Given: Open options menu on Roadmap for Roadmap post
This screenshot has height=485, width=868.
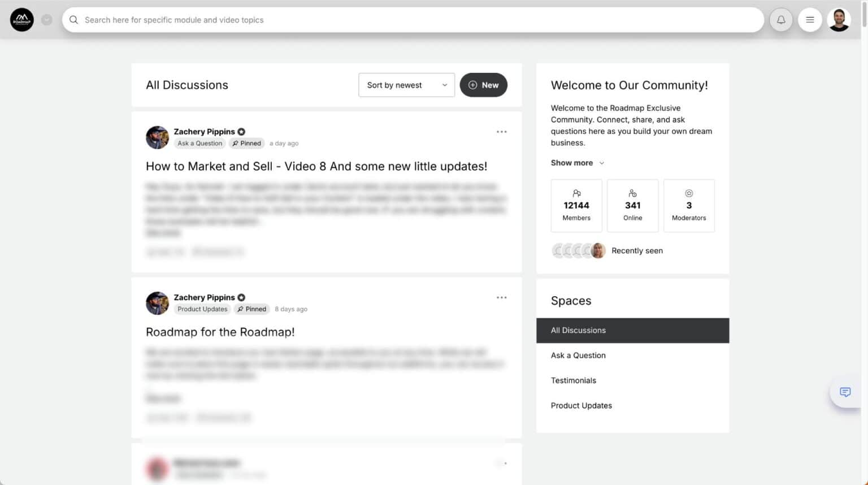Looking at the screenshot, I should click(501, 297).
